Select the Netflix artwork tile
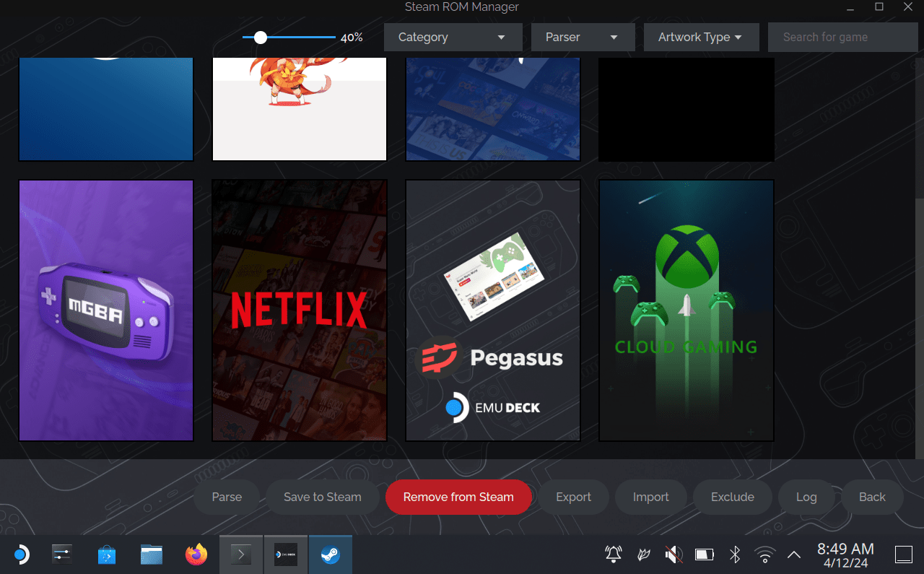This screenshot has width=924, height=574. coord(300,310)
